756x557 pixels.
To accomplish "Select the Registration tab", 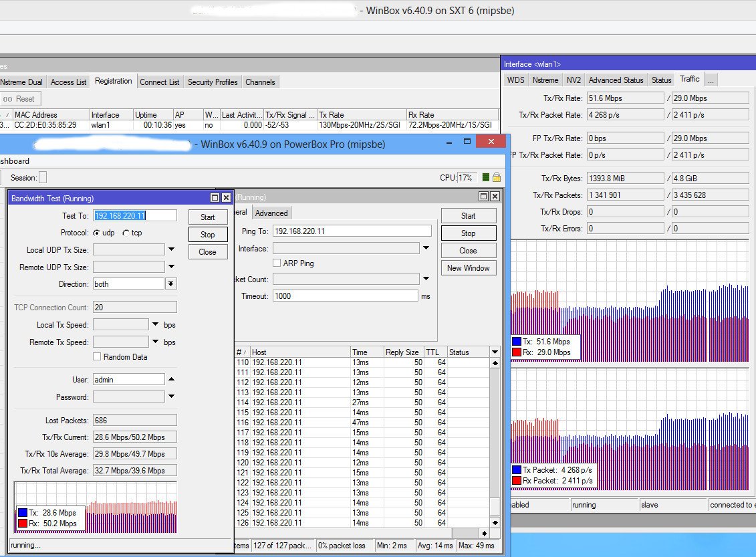I will 114,81.
